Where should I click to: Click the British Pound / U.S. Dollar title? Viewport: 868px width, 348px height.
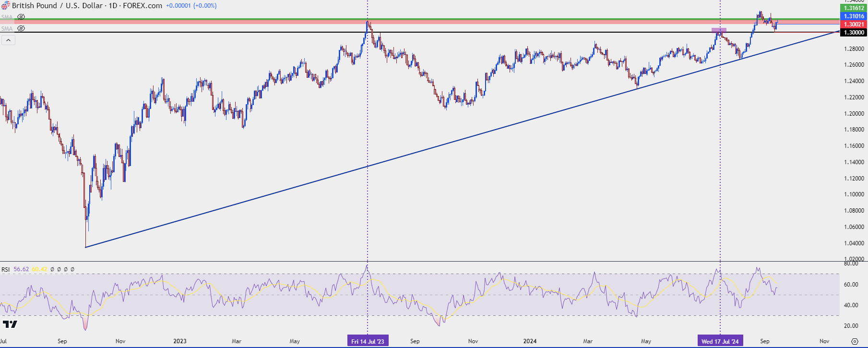tap(58, 6)
